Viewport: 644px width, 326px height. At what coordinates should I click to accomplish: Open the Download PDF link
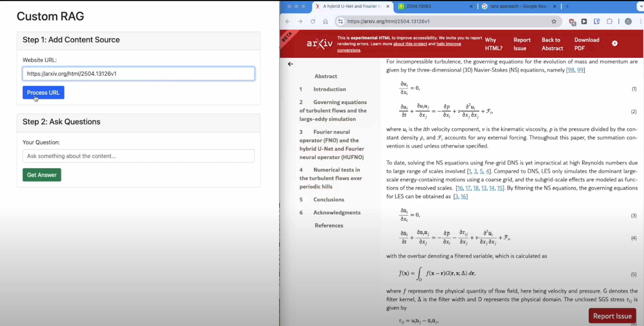[x=587, y=44]
